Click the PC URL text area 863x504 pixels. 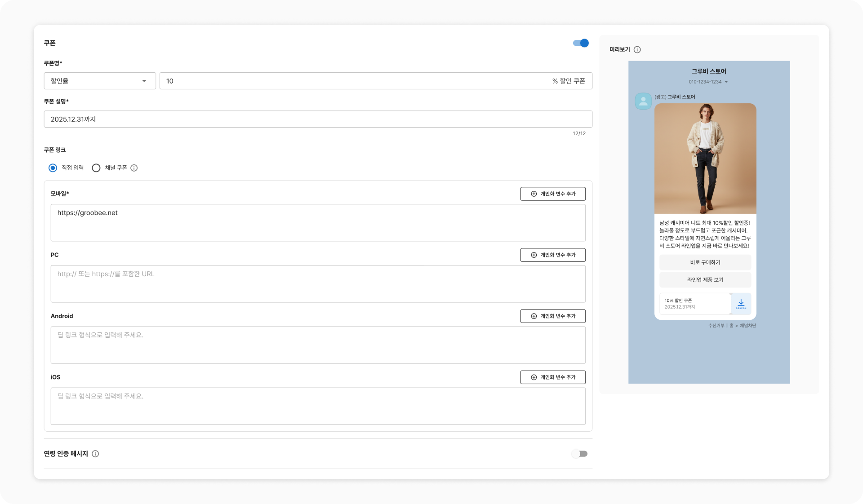click(x=317, y=284)
